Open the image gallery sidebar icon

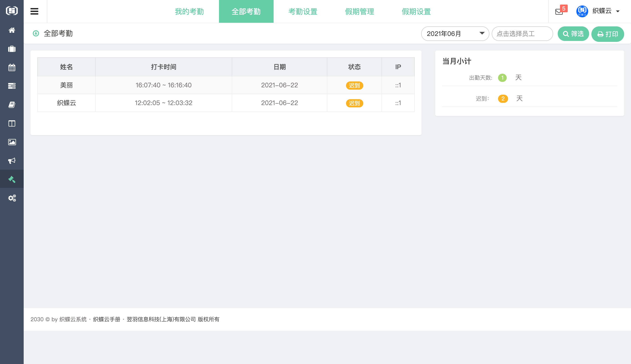(12, 142)
